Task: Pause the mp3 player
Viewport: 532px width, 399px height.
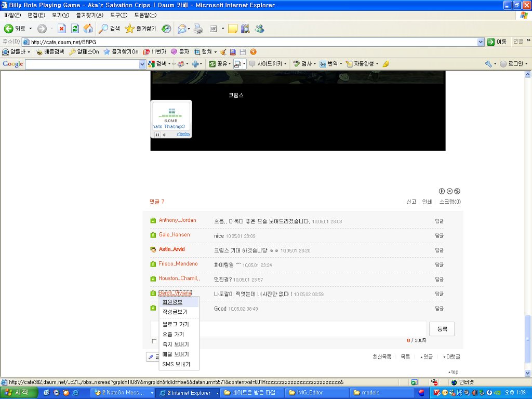Action: [x=157, y=135]
